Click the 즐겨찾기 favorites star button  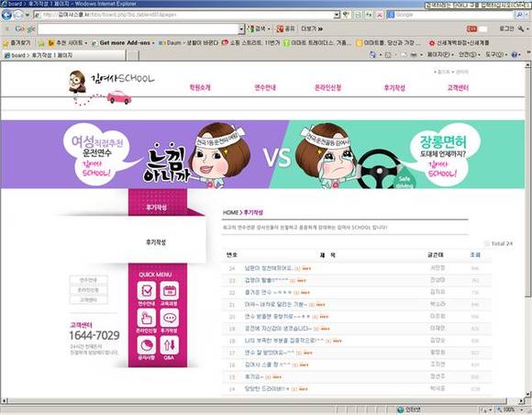pyautogui.click(x=17, y=43)
